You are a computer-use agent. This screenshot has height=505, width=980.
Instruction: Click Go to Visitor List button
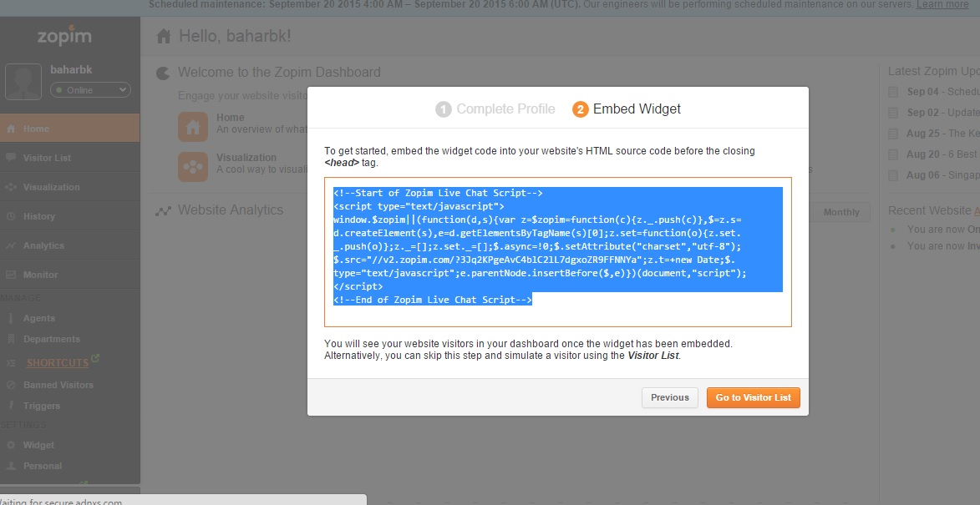click(753, 397)
